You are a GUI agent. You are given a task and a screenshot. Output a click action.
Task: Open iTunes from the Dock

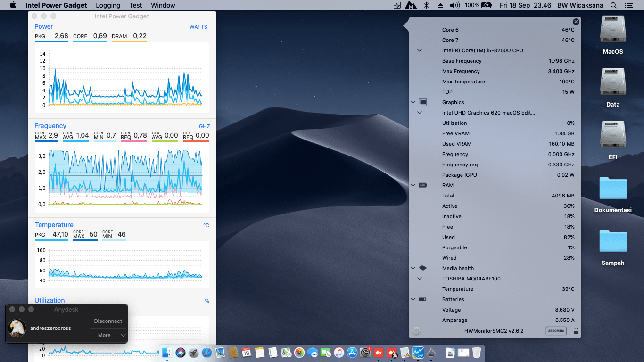coord(339,352)
